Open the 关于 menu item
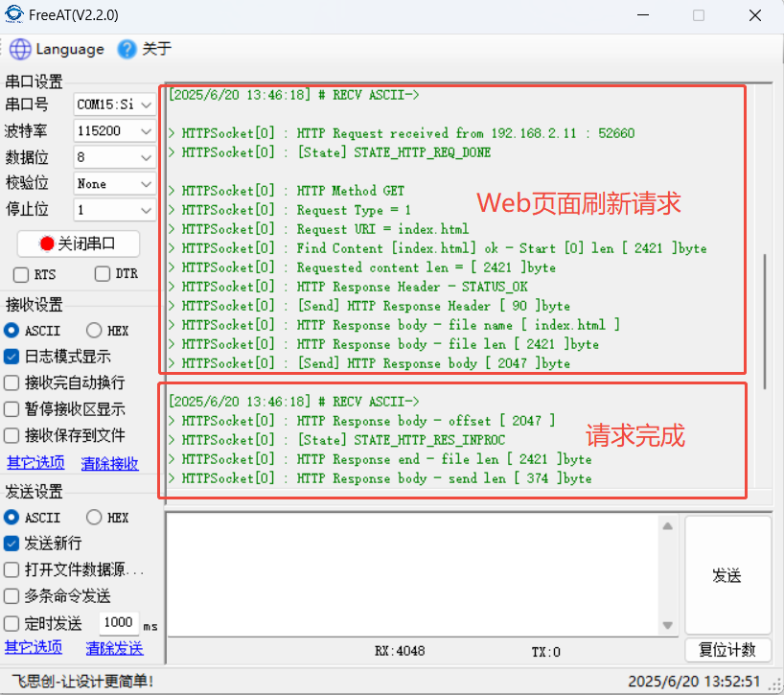Image resolution: width=784 pixels, height=695 pixels. coord(156,49)
